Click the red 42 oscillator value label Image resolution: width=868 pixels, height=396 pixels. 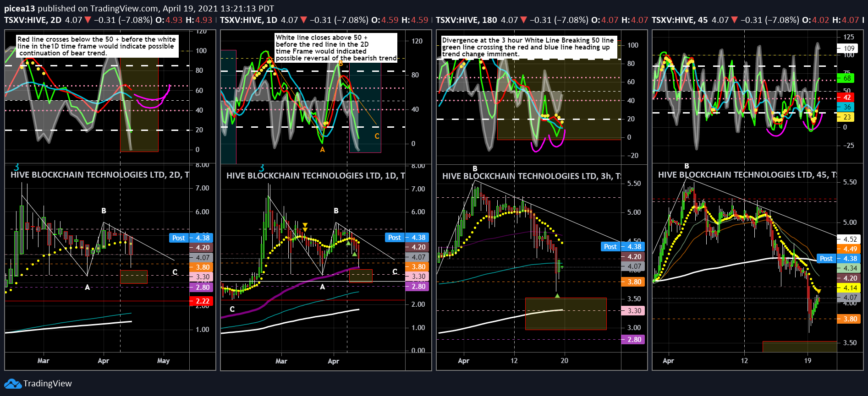pos(846,98)
